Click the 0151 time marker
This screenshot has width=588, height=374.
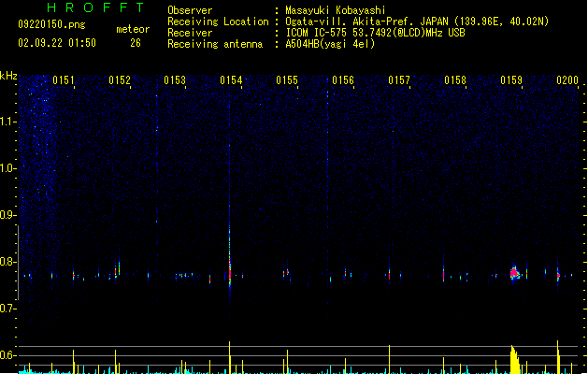tap(64, 80)
